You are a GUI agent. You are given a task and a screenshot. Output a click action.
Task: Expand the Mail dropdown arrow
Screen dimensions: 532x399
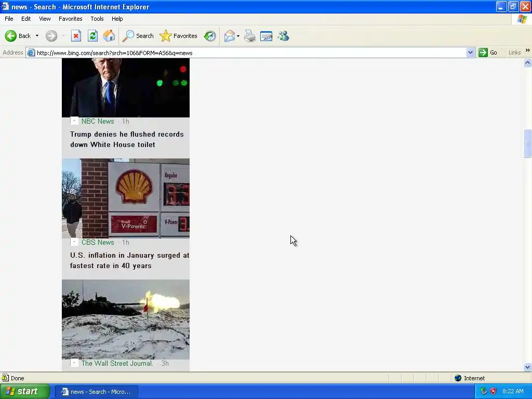click(x=238, y=36)
